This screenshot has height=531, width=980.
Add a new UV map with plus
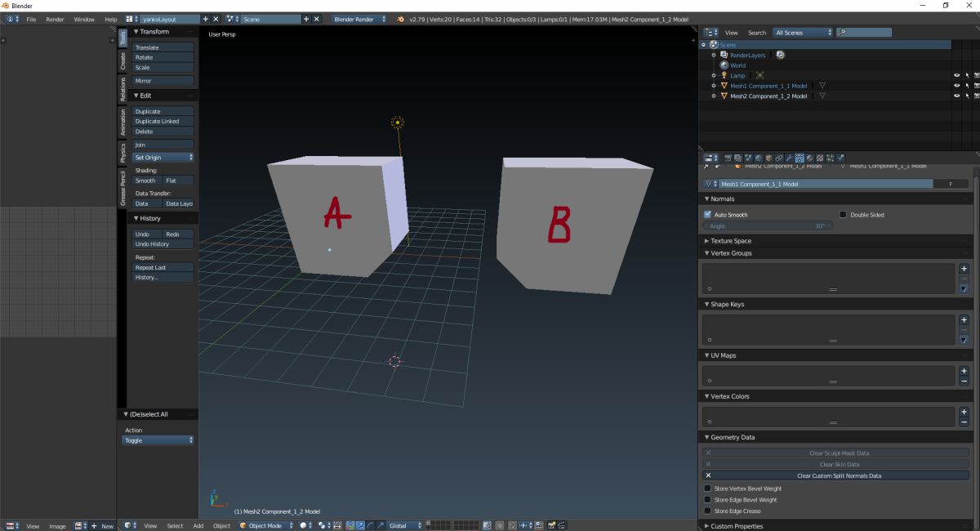tap(964, 371)
